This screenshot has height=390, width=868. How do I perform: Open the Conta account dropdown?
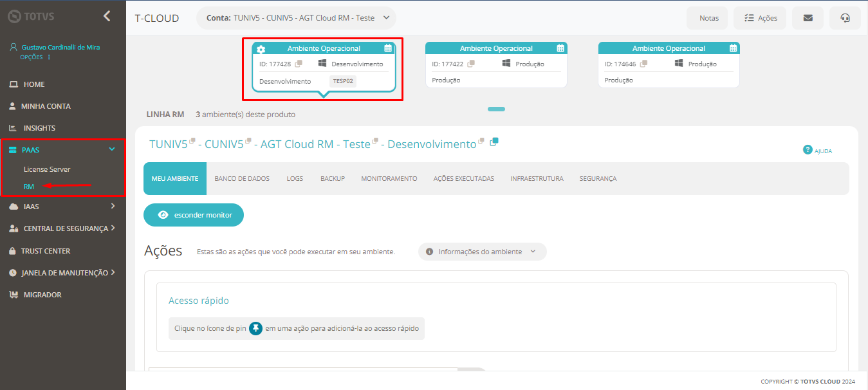pos(296,18)
